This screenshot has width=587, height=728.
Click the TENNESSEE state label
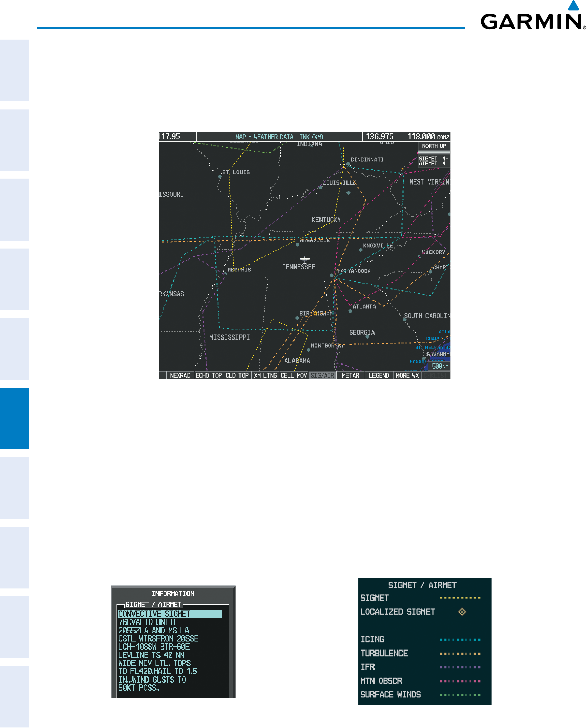pos(299,267)
